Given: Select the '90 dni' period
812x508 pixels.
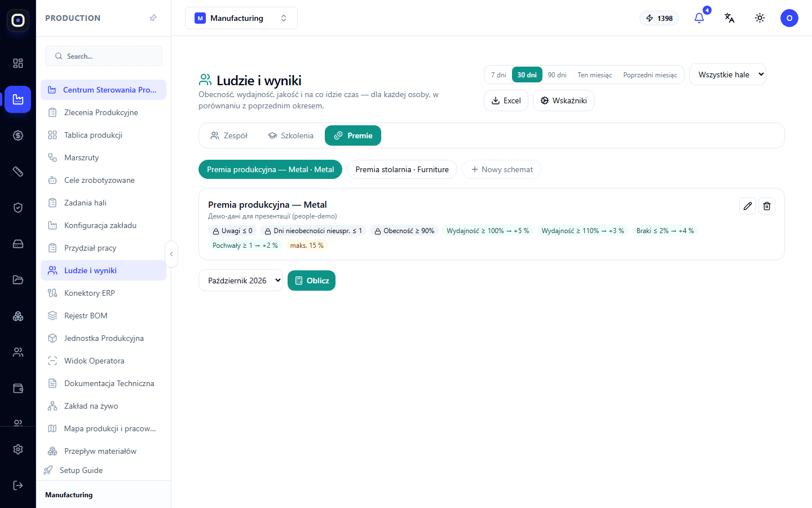Looking at the screenshot, I should click(557, 75).
